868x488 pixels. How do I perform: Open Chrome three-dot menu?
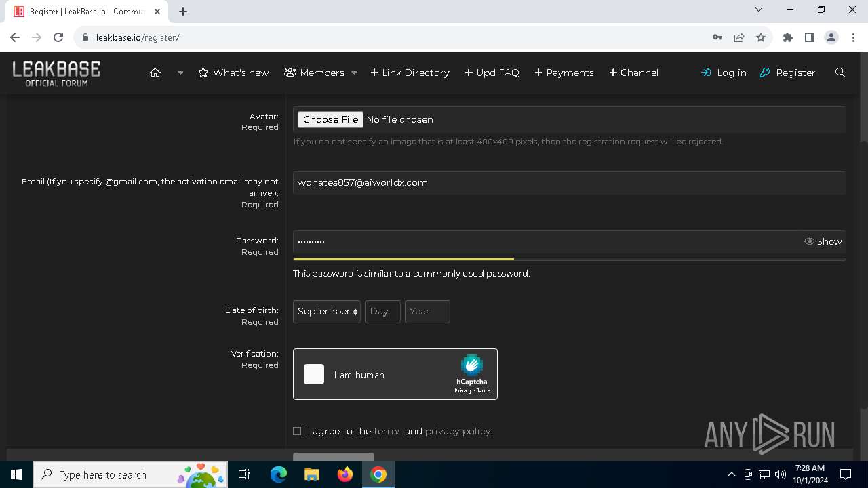[852, 37]
